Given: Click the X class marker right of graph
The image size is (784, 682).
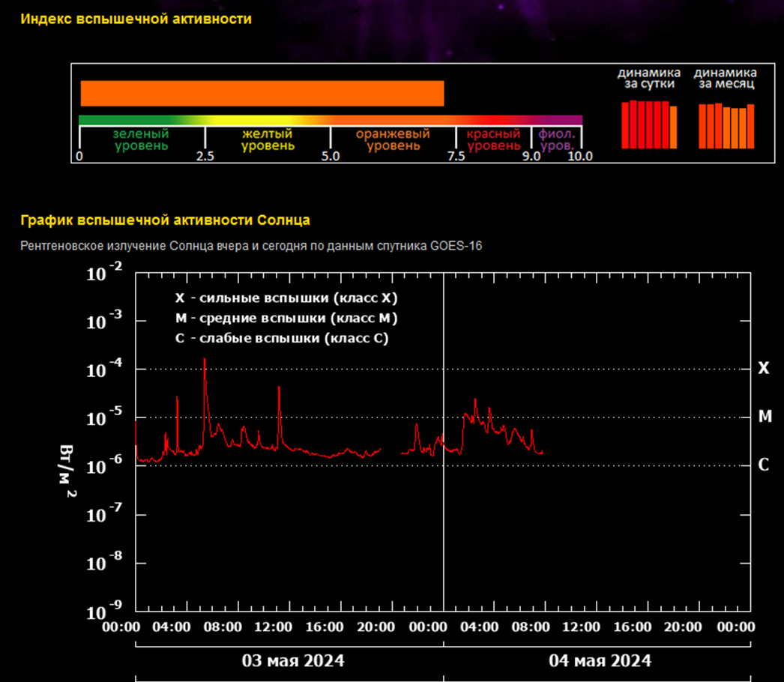Looking at the screenshot, I should pyautogui.click(x=763, y=368).
